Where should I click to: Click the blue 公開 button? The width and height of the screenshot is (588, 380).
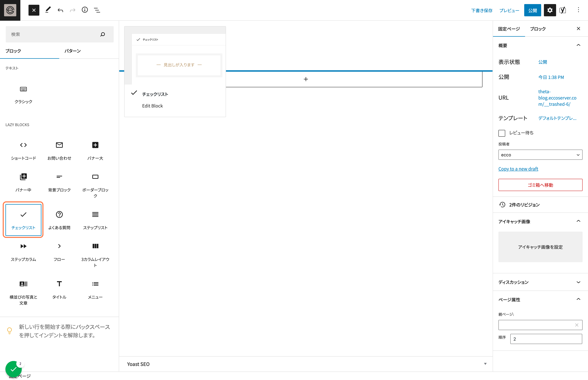pos(532,10)
